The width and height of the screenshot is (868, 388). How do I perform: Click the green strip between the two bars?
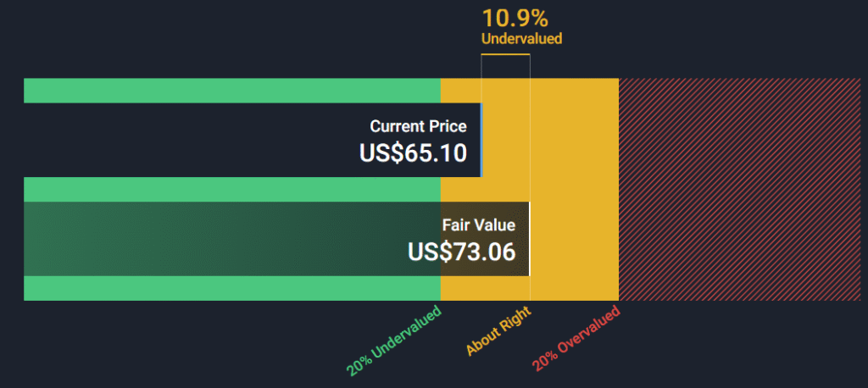[x=232, y=189]
